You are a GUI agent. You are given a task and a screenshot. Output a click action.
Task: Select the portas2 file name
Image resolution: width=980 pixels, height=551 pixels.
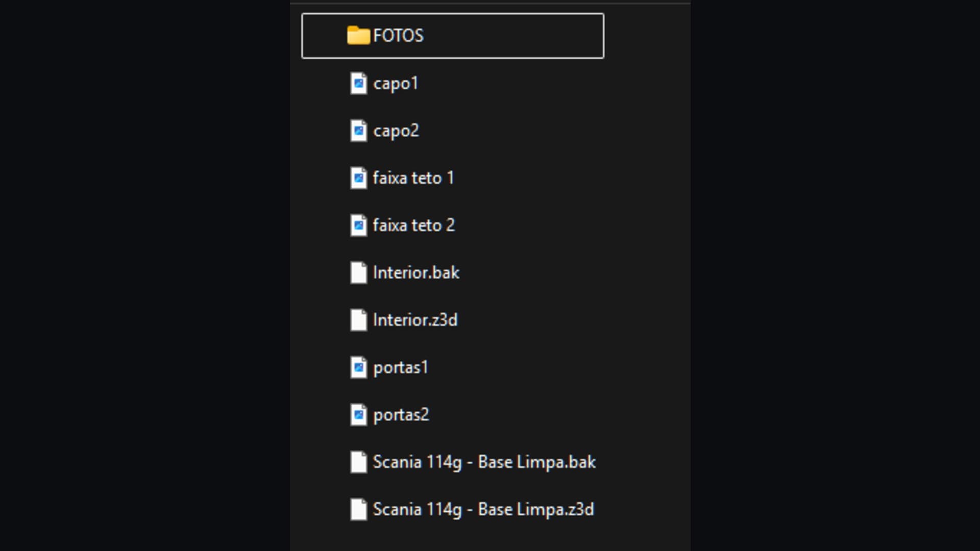click(x=401, y=415)
